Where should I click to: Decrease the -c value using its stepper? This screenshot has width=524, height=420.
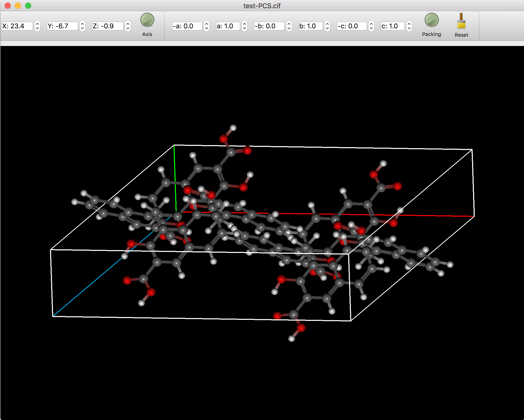(372, 28)
